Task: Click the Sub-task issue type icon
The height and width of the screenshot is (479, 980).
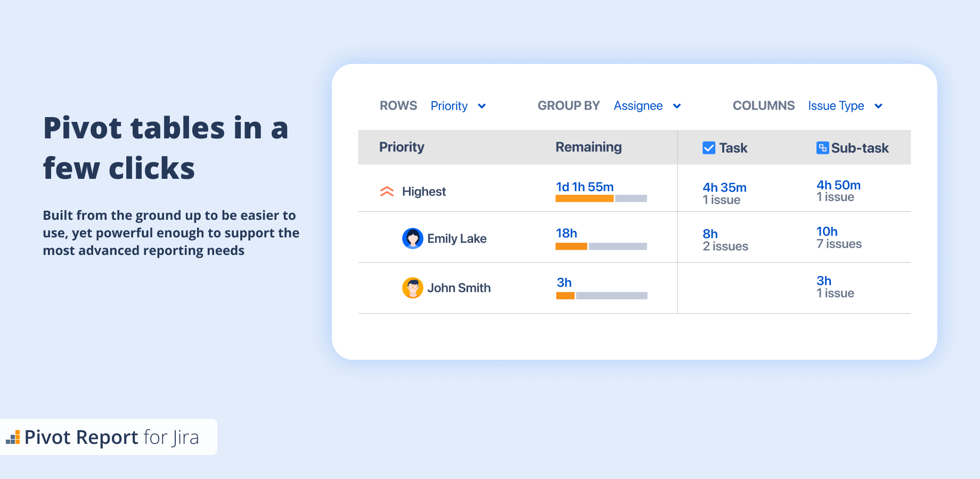Action: [x=822, y=148]
